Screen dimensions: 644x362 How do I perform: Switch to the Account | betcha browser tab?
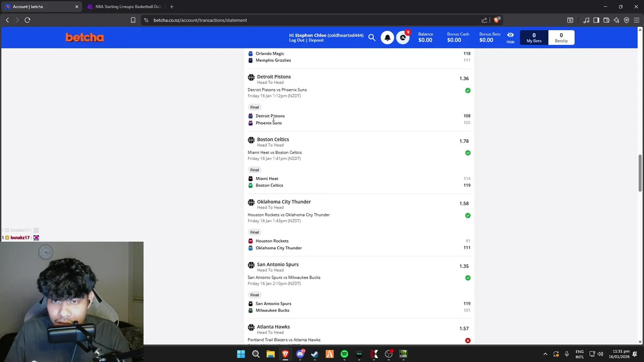click(40, 7)
